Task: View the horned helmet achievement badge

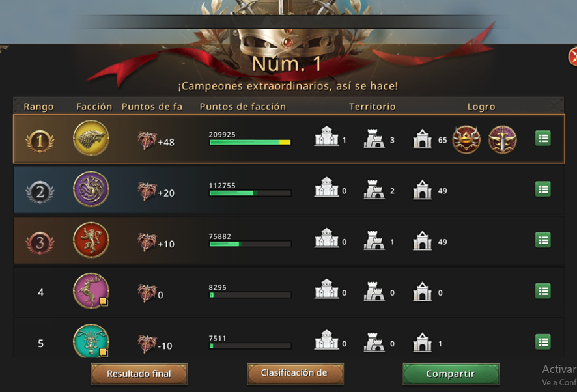Action: click(466, 139)
